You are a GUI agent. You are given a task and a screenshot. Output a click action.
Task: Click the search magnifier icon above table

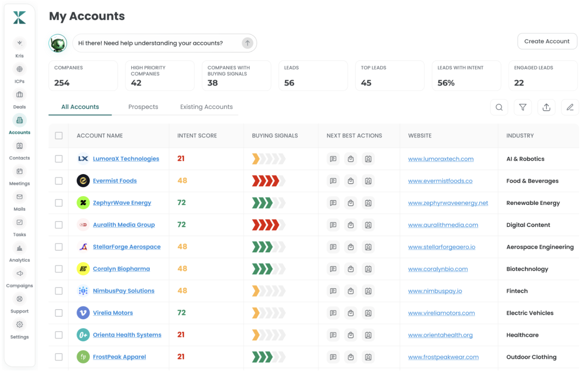tap(499, 107)
